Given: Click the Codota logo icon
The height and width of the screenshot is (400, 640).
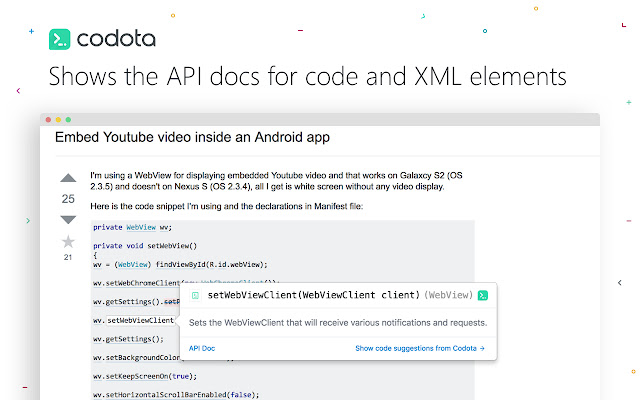Looking at the screenshot, I should click(60, 39).
